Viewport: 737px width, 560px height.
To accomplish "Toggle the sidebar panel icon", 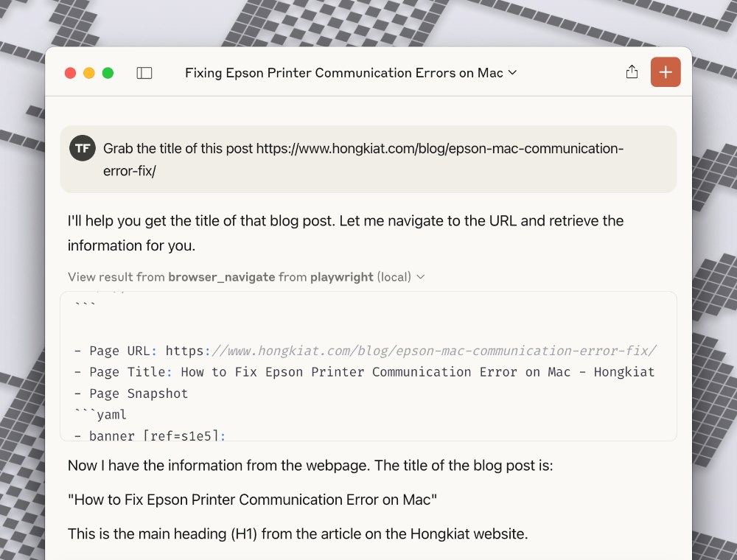I will pyautogui.click(x=144, y=73).
